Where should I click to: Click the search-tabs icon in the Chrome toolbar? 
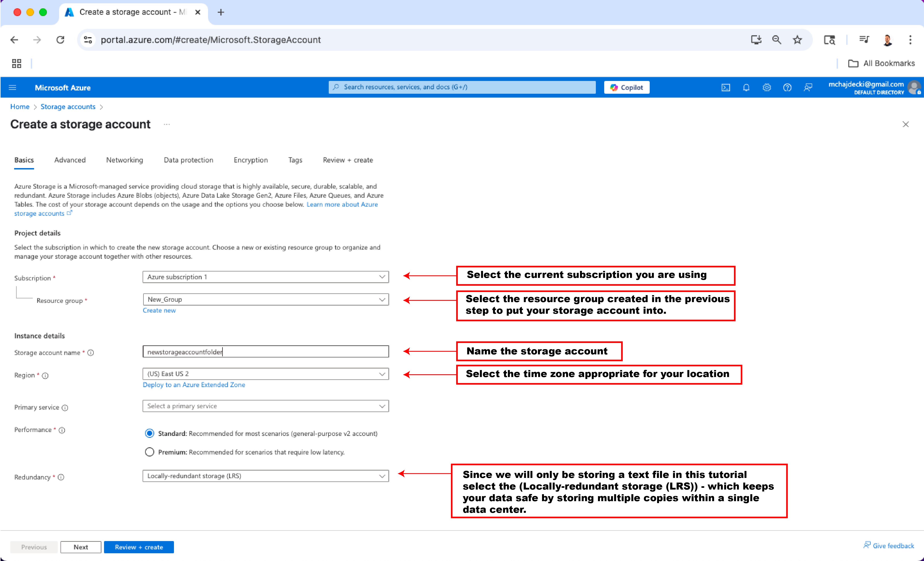829,40
